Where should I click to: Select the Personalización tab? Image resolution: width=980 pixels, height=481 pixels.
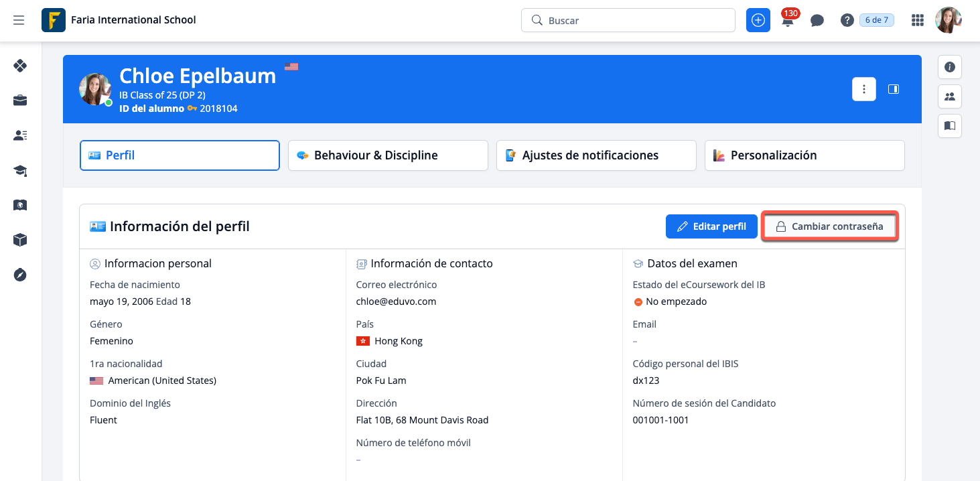coord(804,155)
